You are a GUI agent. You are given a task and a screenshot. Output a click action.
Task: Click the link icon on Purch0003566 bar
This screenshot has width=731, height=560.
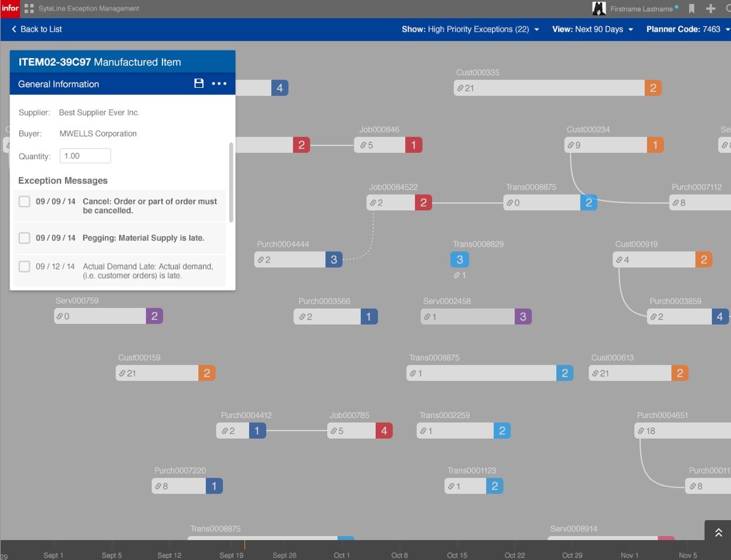tap(302, 317)
